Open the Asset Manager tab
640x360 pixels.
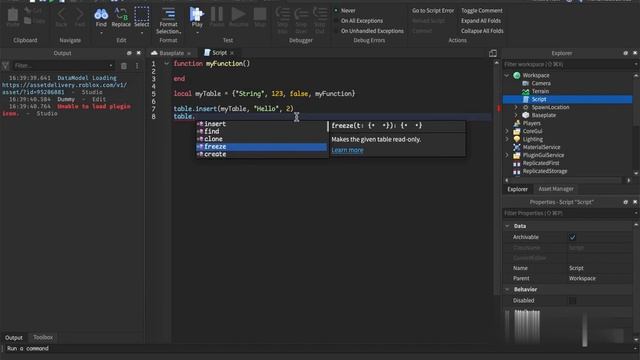[x=556, y=189]
